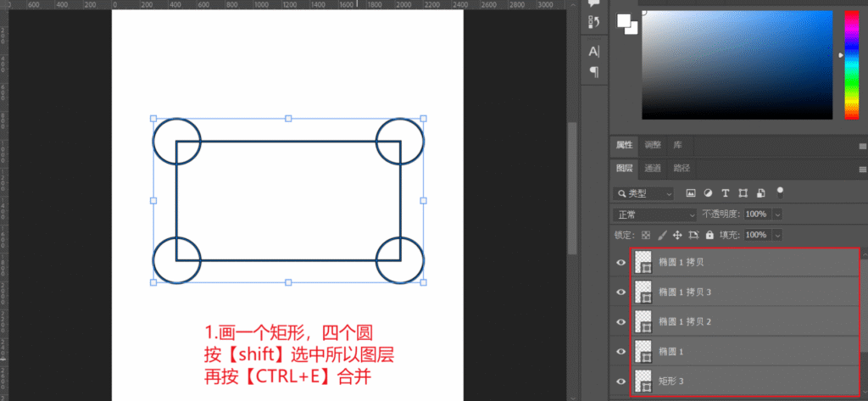Open the 正常 blend mode dropdown
Image resolution: width=868 pixels, height=401 pixels.
(655, 214)
